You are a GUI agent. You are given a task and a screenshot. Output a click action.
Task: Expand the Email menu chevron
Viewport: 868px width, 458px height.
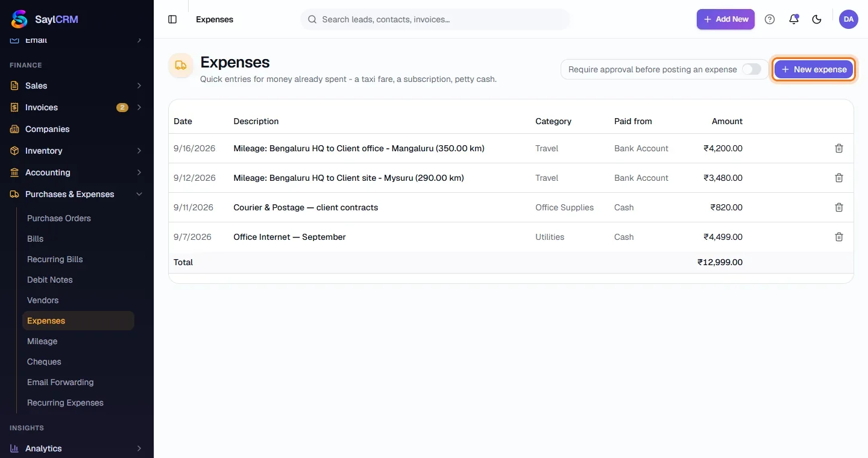[139, 40]
